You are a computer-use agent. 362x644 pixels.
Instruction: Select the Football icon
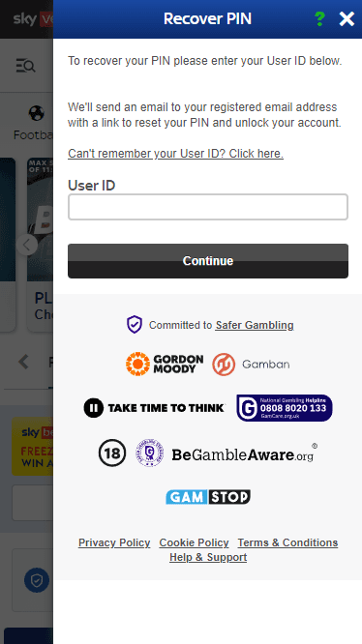(x=36, y=113)
